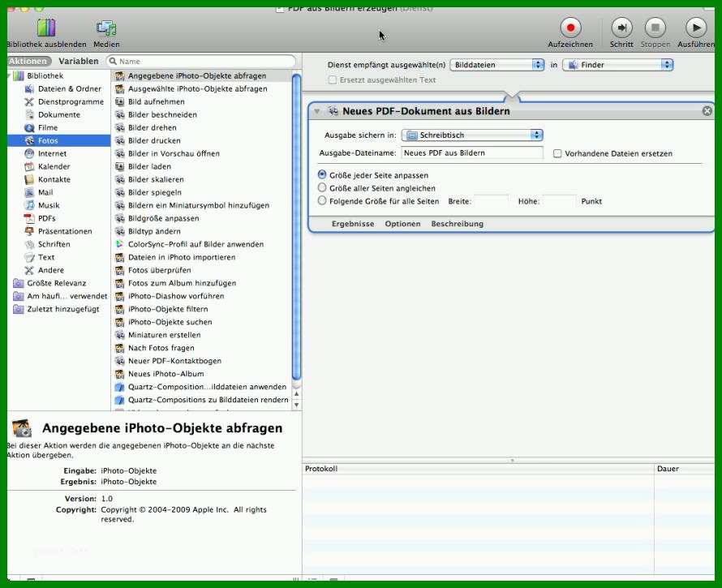Select Größe aller Seiten angleichen radio

(322, 187)
